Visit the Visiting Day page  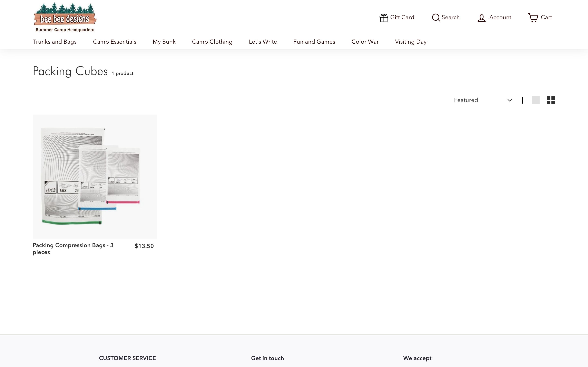tap(410, 42)
